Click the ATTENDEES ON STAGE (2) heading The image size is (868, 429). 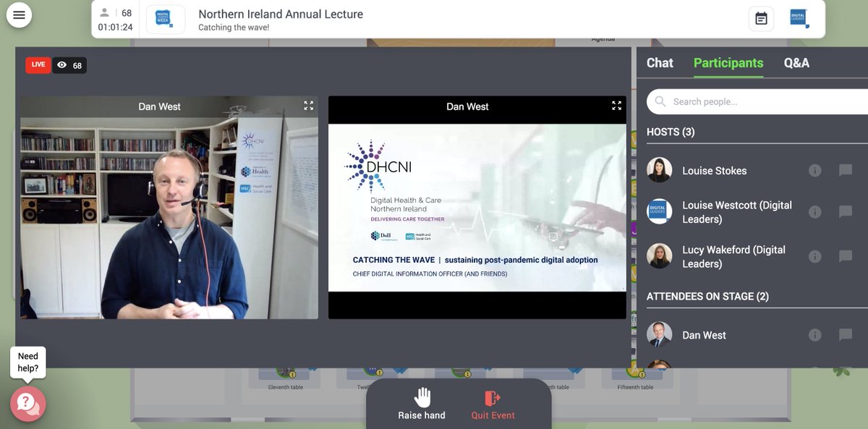point(707,297)
